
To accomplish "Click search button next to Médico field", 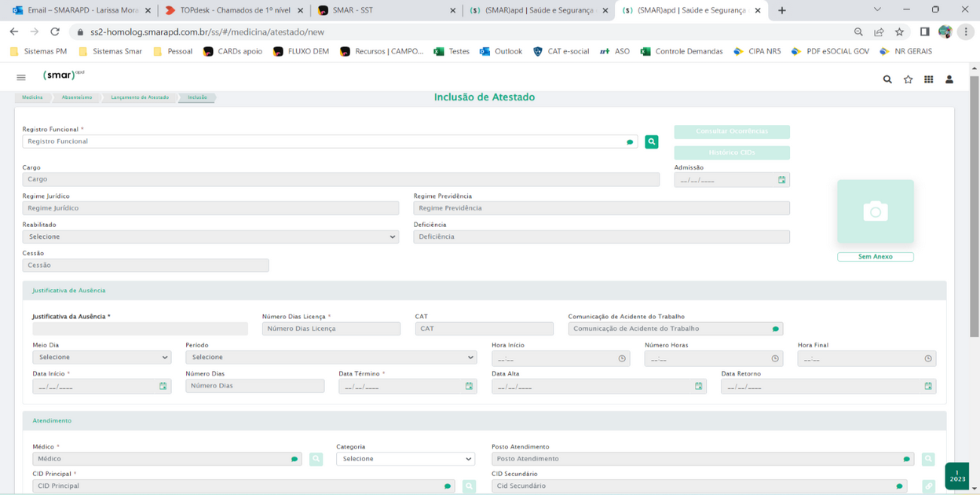I will [x=316, y=459].
